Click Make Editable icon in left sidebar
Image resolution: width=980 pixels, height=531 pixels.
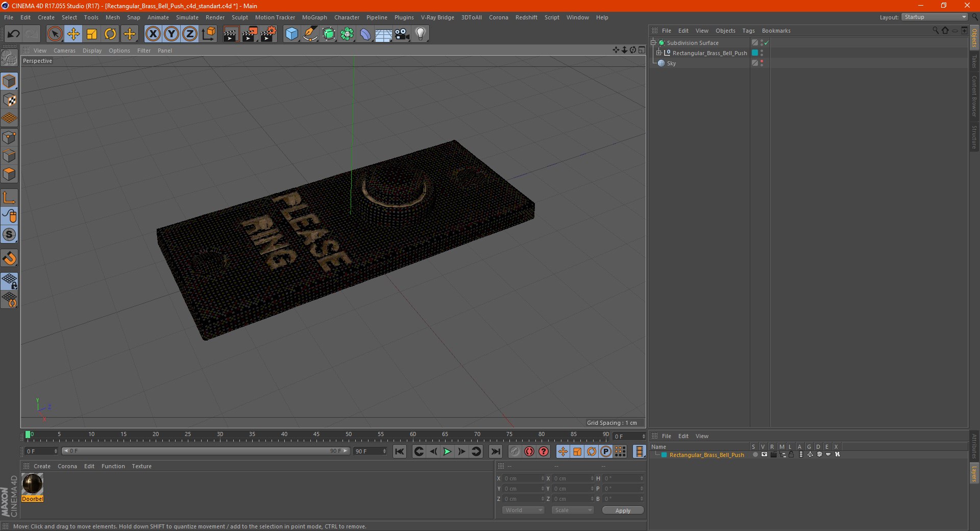pos(9,58)
